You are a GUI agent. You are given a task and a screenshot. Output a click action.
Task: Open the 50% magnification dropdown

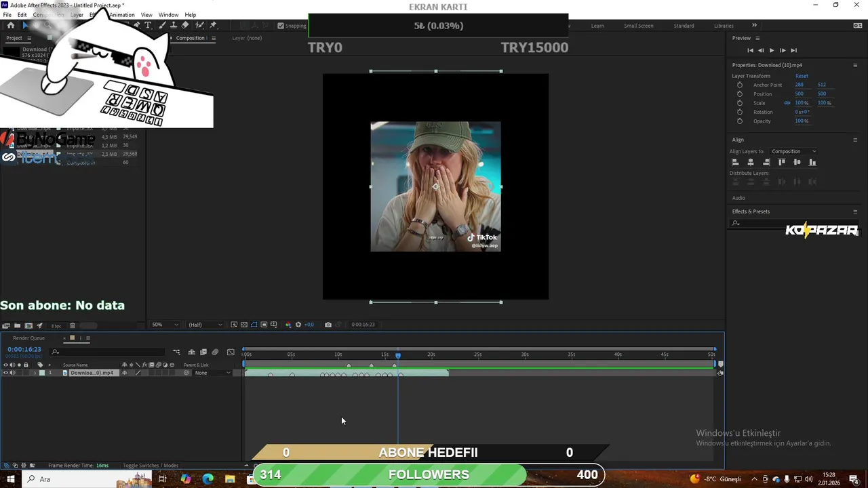[x=164, y=325]
